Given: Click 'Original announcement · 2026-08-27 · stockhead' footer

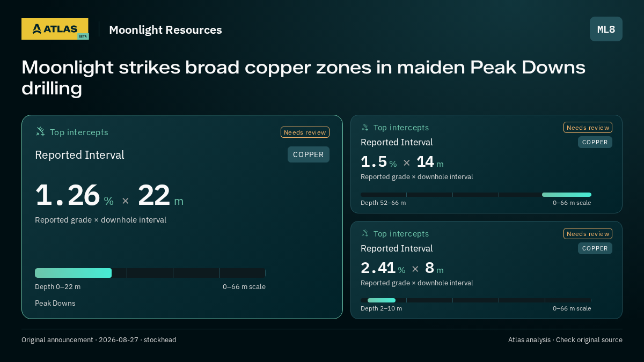Looking at the screenshot, I should [x=99, y=340].
